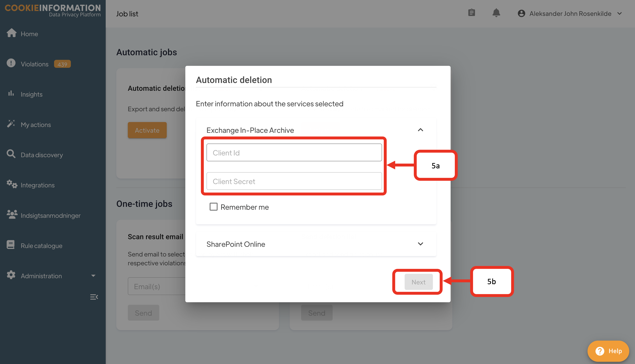Open Indsigtsanmodninger menu item
635x364 pixels.
(50, 215)
